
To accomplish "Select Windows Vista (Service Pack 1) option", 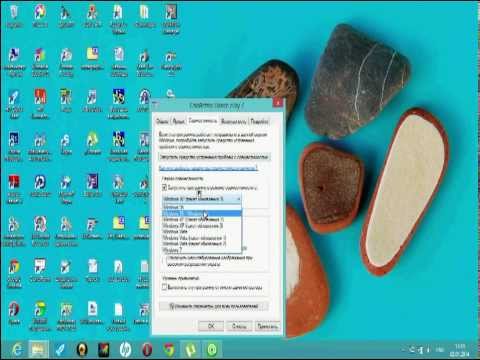I will (x=202, y=238).
